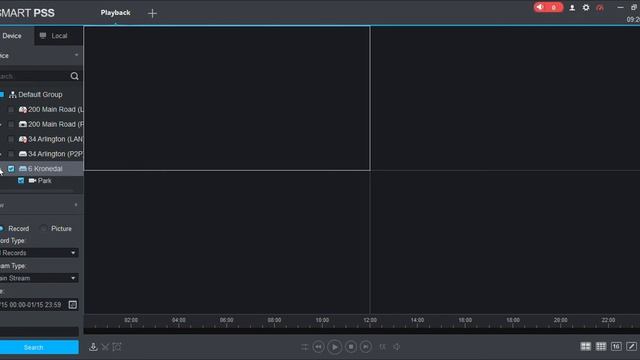Switch to the Playback tab

[x=116, y=13]
